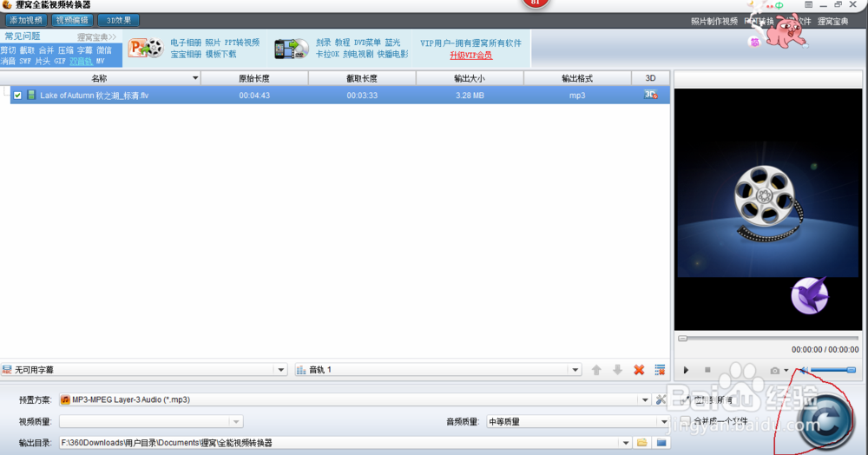
Task: Open the output folder yellow folder icon
Action: [642, 443]
